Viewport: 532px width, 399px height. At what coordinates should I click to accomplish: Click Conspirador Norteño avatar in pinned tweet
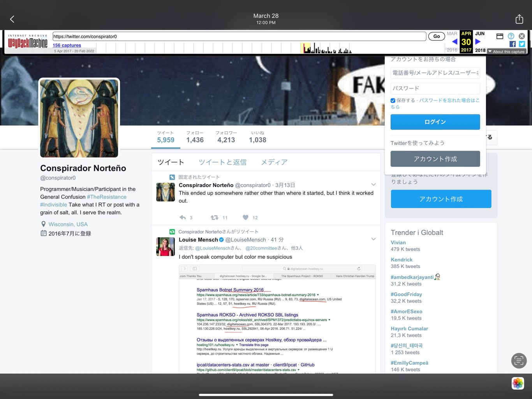(x=166, y=192)
